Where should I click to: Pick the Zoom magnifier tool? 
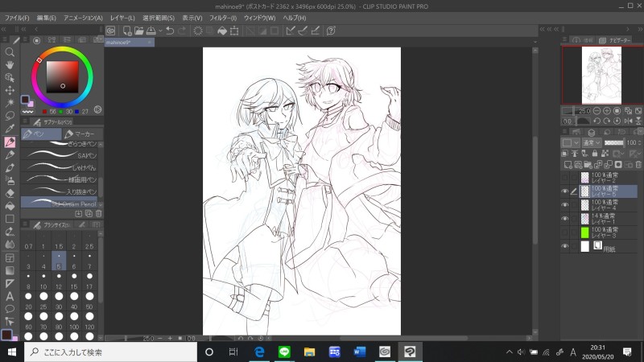point(10,51)
